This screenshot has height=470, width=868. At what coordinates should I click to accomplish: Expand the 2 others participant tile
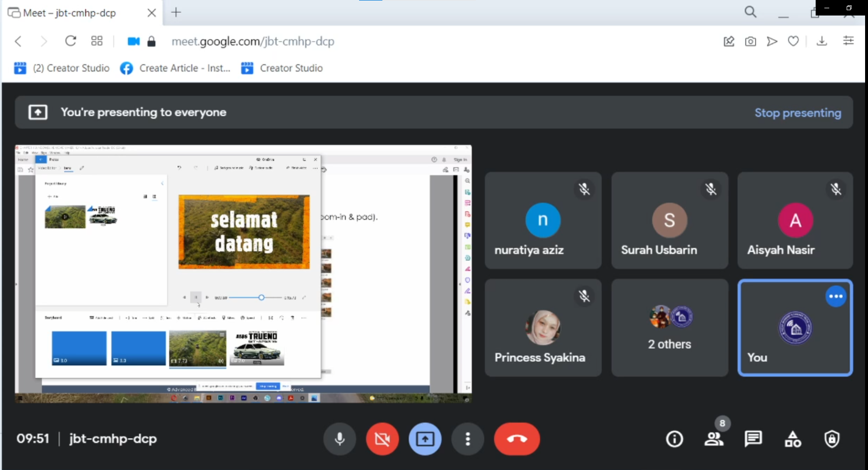click(669, 328)
